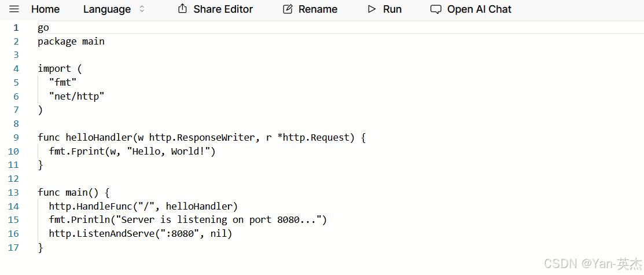644x275 pixels.
Task: Expand the Language selector arrows
Action: point(142,9)
